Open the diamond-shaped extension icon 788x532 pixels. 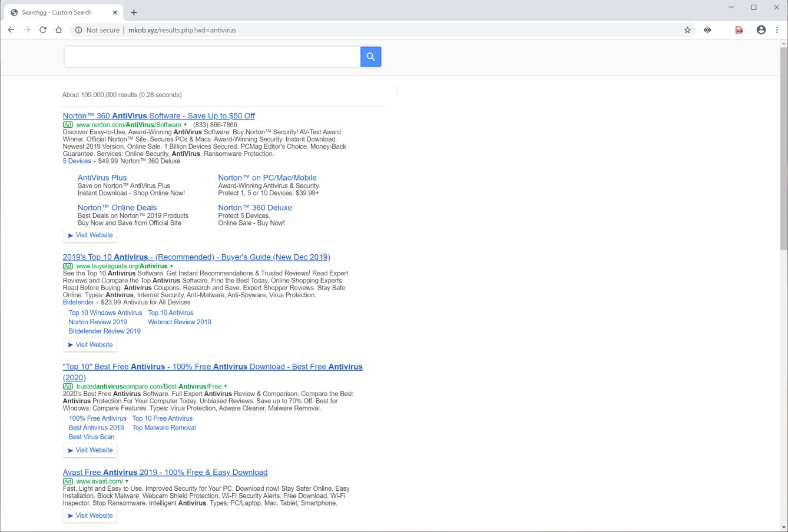[707, 30]
